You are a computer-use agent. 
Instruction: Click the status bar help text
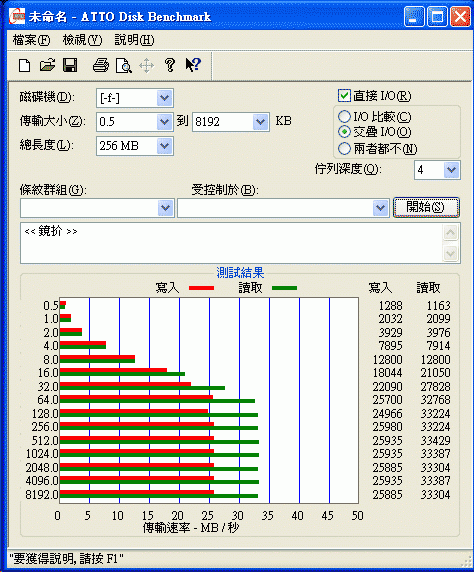click(x=66, y=559)
